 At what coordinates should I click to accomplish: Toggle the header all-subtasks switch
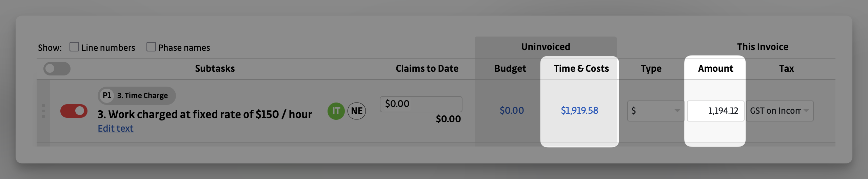57,69
